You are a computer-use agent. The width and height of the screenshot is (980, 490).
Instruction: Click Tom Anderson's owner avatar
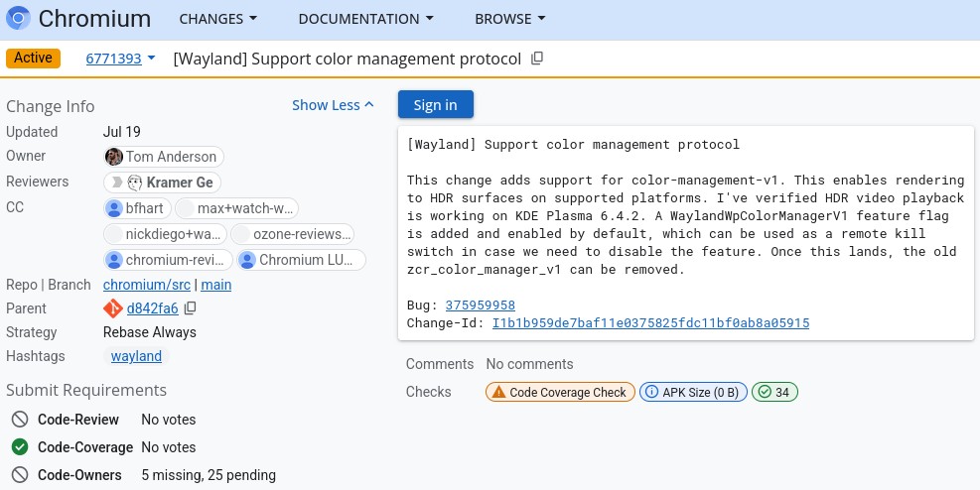point(114,157)
